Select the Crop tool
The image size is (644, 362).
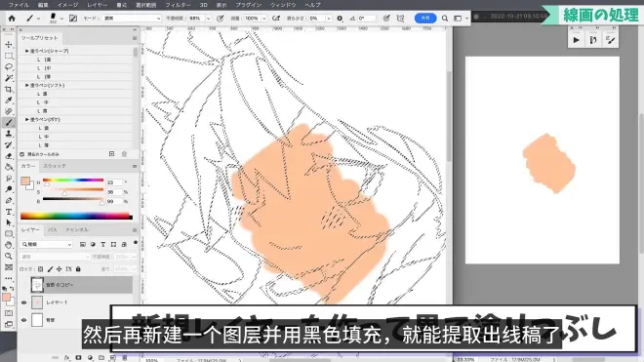pyautogui.click(x=9, y=89)
